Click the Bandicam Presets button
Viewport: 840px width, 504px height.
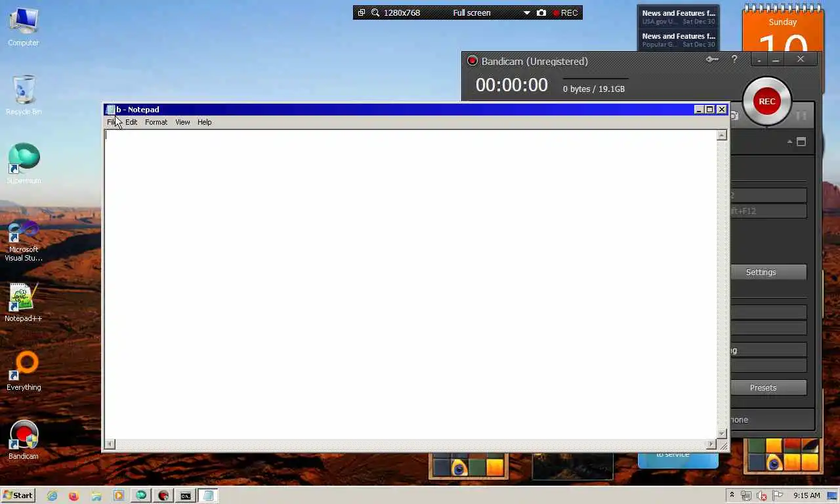(x=768, y=387)
